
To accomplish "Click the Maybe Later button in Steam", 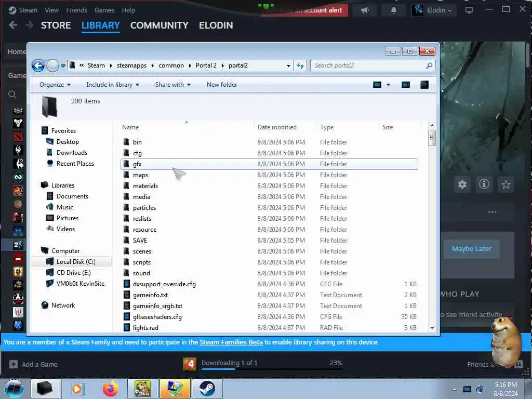I will [472, 249].
